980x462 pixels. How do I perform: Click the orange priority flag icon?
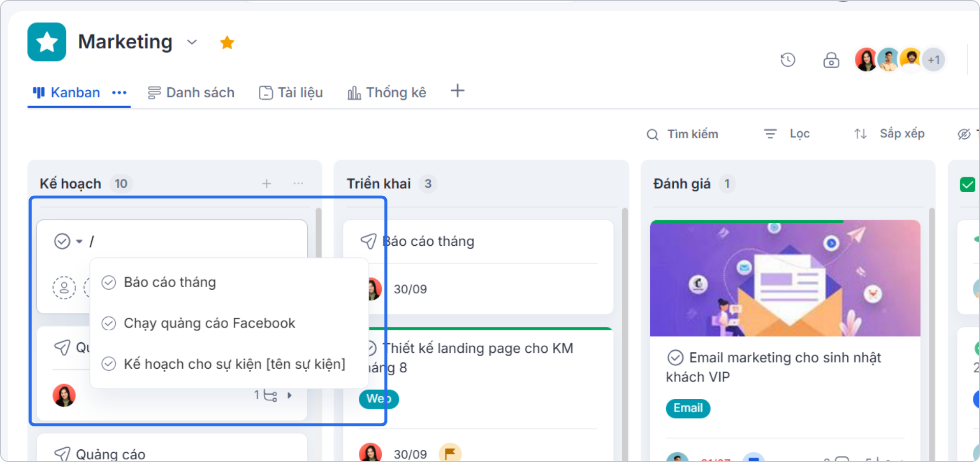(450, 453)
